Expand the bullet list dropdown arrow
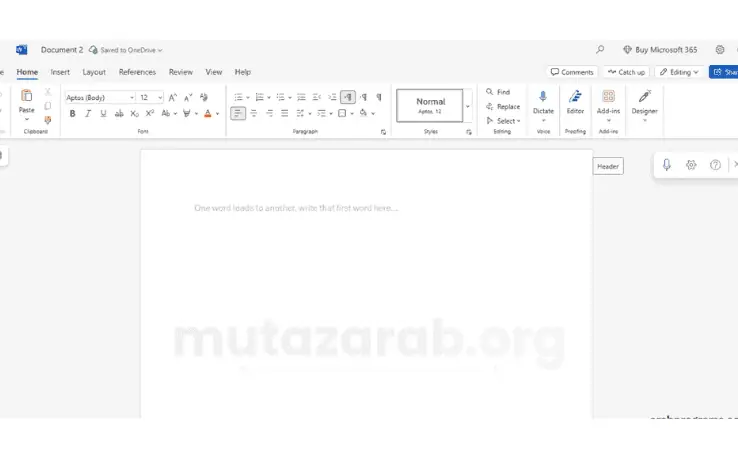The width and height of the screenshot is (738, 458). (x=248, y=97)
